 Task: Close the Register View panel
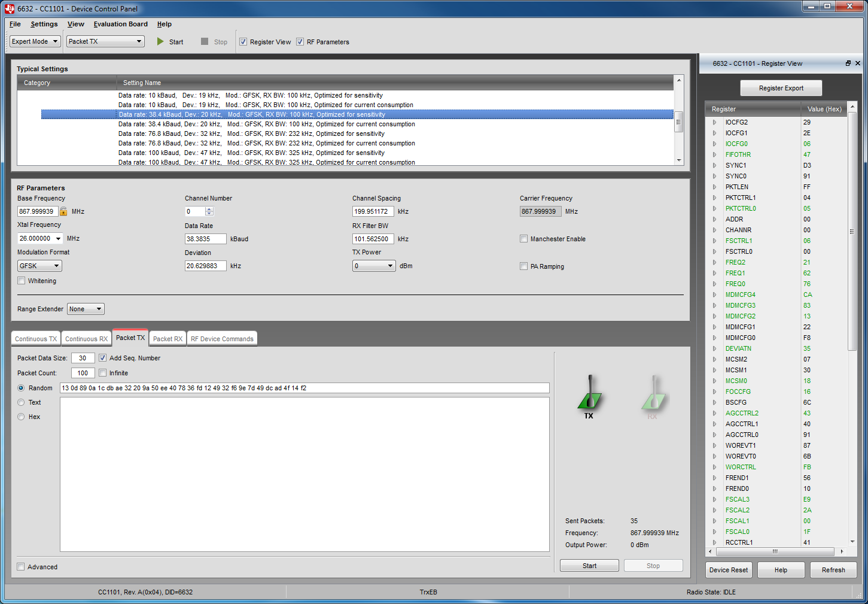[x=858, y=63]
